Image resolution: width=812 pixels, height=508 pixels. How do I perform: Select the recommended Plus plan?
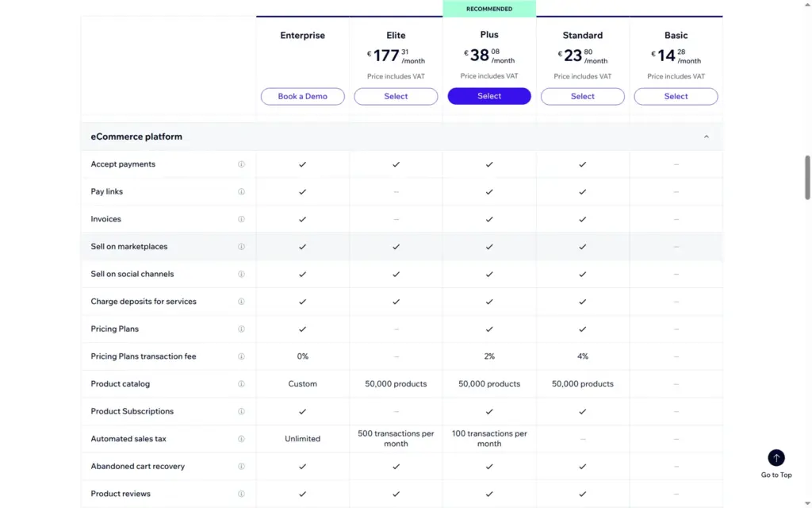coord(489,96)
